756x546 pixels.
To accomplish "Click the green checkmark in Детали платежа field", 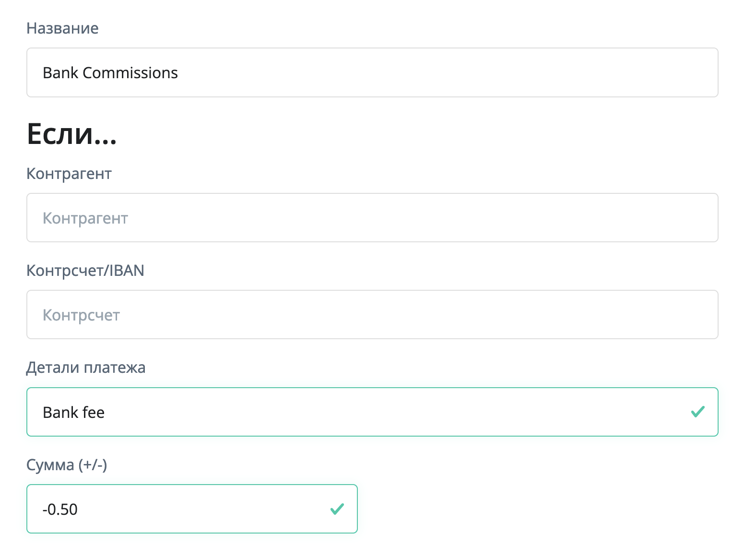I will pos(697,412).
